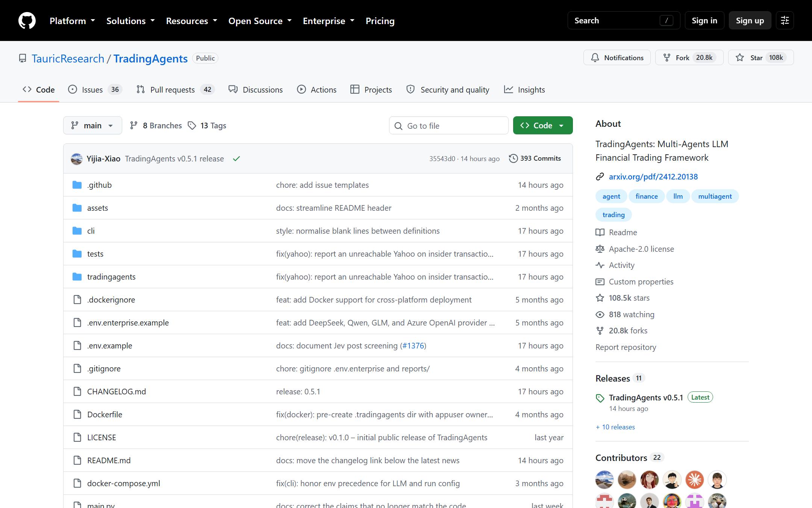Click the branch icon beside 8 Branches
Screen dimensions: 812x508
coord(133,125)
